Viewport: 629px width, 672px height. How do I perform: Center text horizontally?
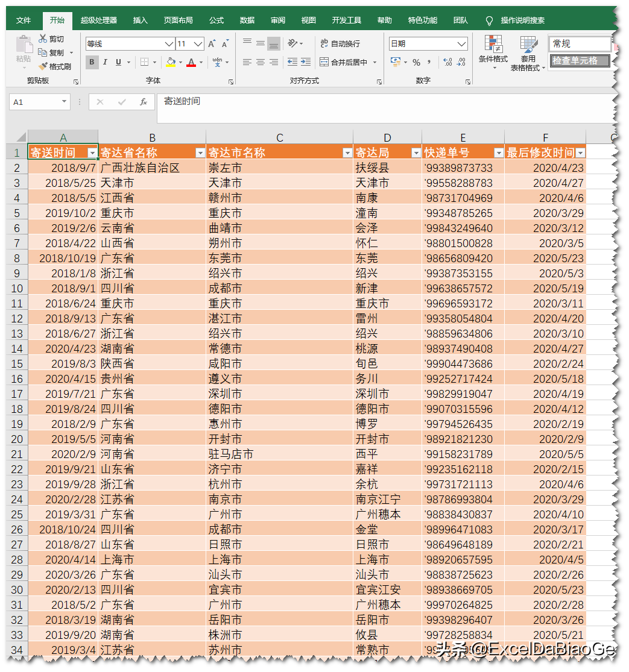[261, 62]
